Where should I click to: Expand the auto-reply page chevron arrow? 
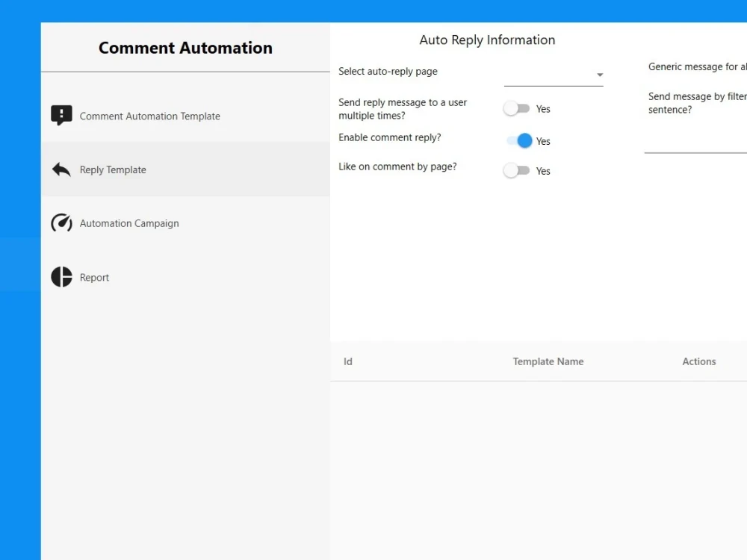(x=600, y=75)
